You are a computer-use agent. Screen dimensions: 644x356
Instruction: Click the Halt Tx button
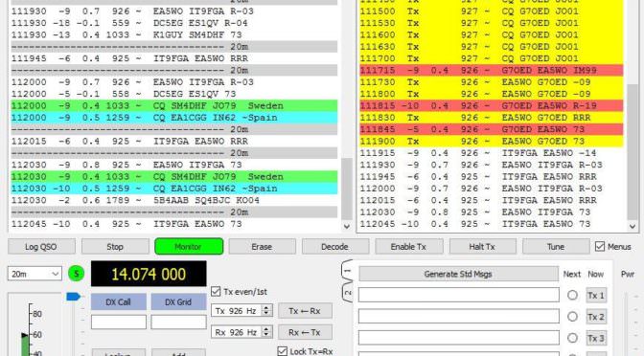tap(482, 247)
